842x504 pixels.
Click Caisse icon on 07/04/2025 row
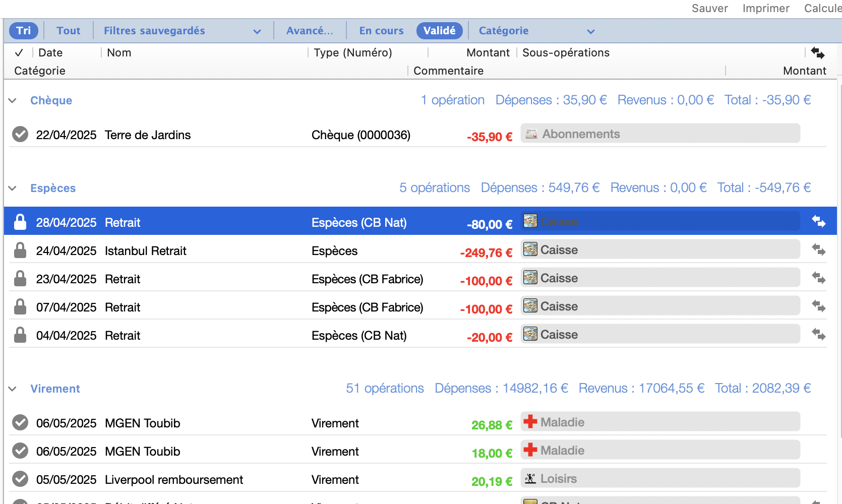(530, 306)
